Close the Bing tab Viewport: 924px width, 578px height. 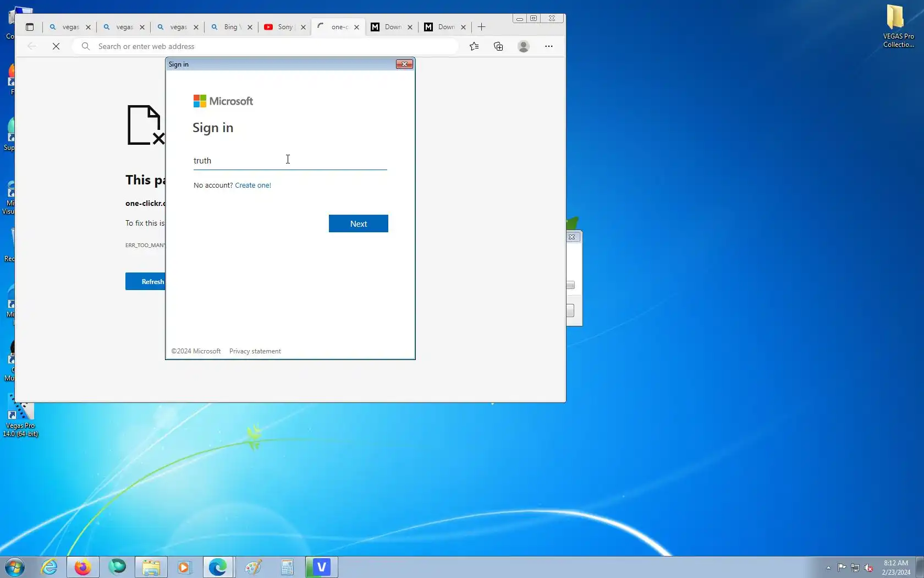coord(250,27)
